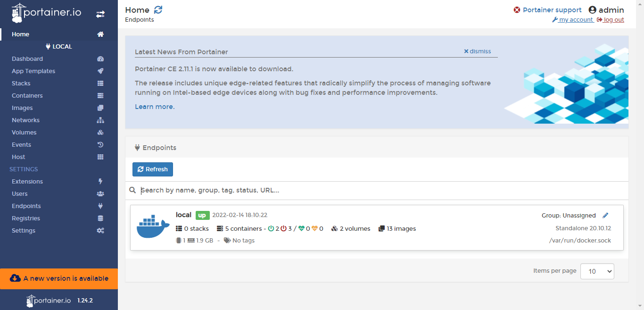Click the Portainer support lifebuoy icon
This screenshot has width=644, height=310.
coord(517,10)
